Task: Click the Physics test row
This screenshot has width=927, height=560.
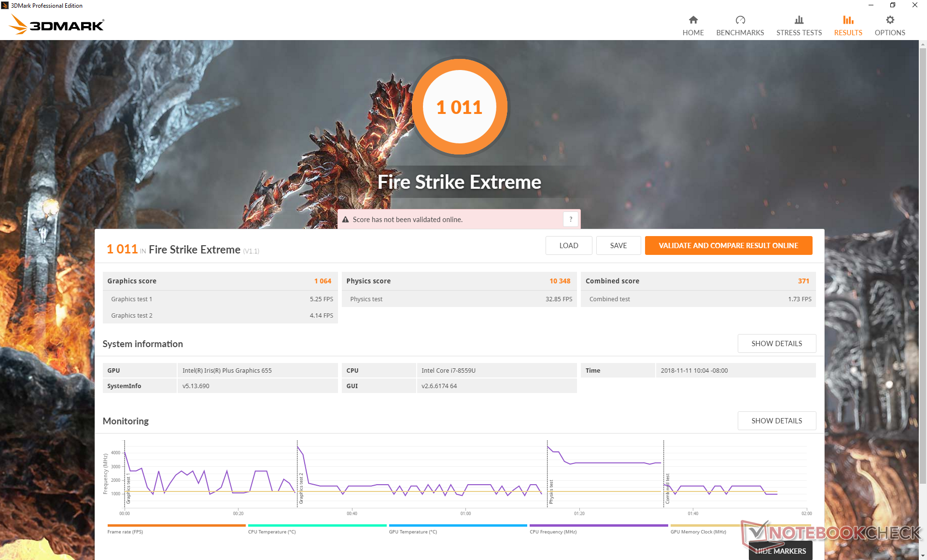Action: (x=459, y=299)
